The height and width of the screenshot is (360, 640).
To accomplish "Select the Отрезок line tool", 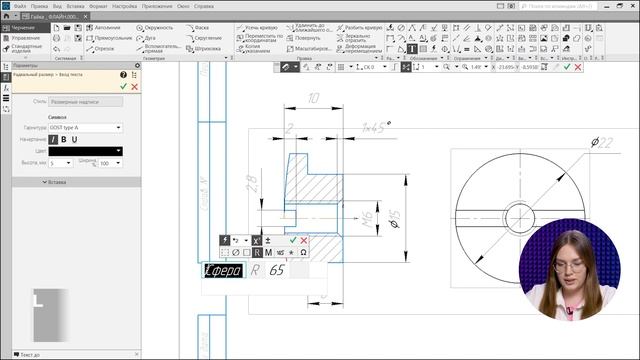I will point(100,49).
